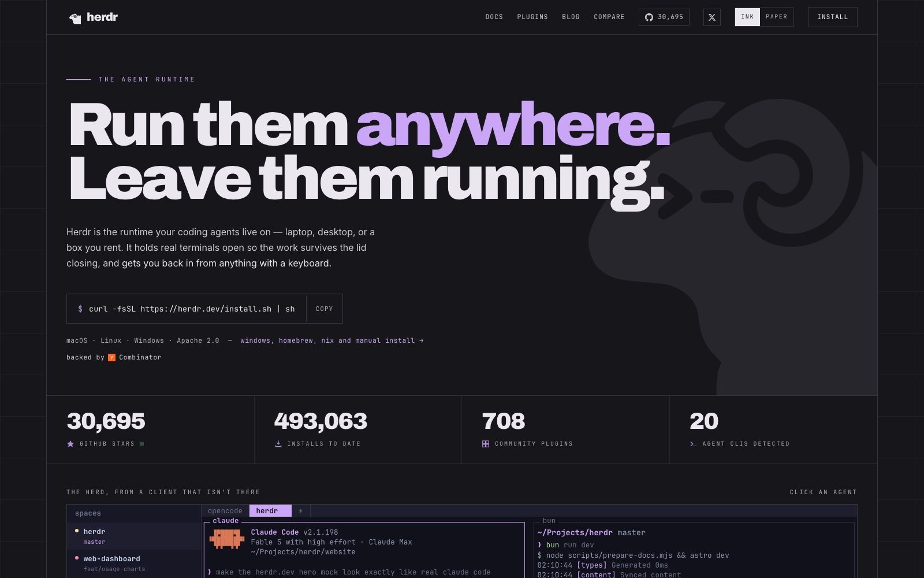
Task: Click the 'feat/usage-charts' branch label
Action: [x=114, y=569]
